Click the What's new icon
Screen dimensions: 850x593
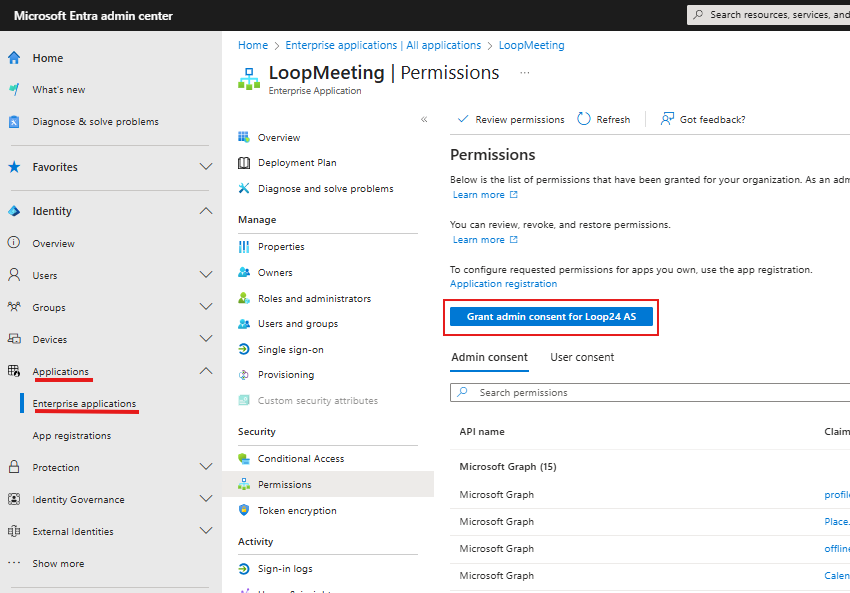click(x=14, y=89)
